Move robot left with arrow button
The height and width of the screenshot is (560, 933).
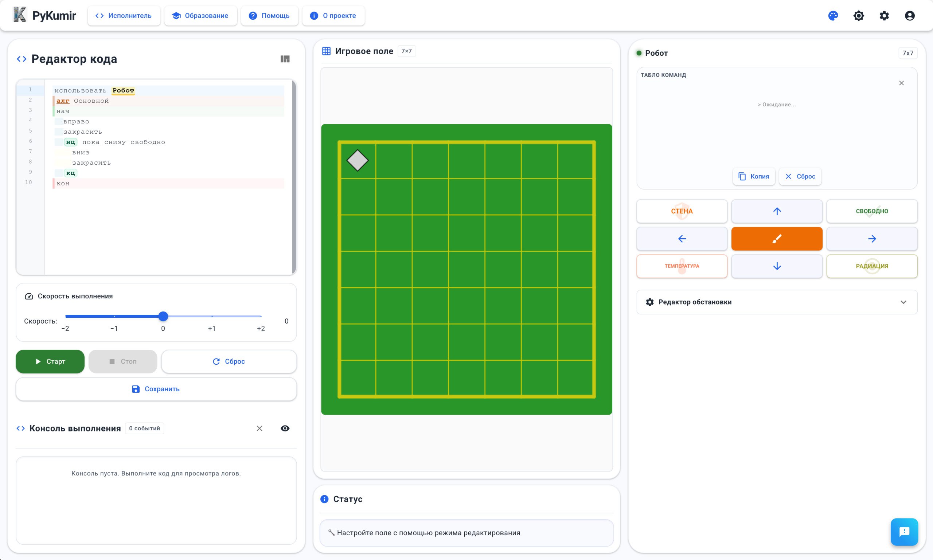click(x=682, y=239)
